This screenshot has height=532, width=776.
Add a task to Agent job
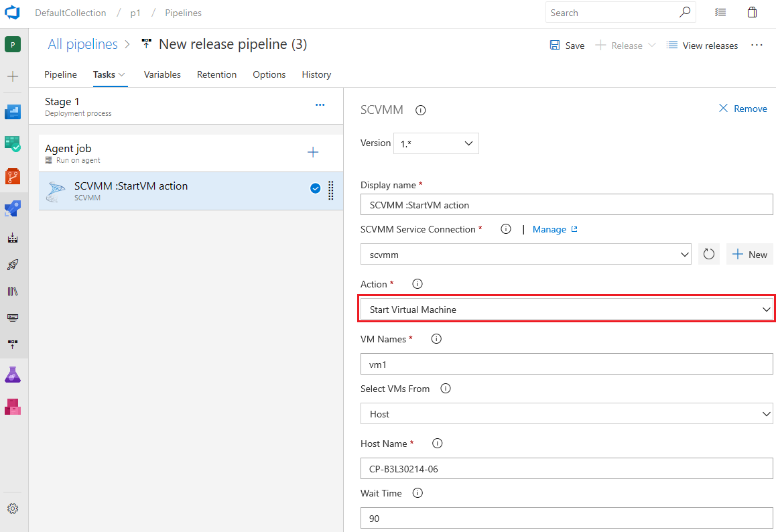[313, 152]
